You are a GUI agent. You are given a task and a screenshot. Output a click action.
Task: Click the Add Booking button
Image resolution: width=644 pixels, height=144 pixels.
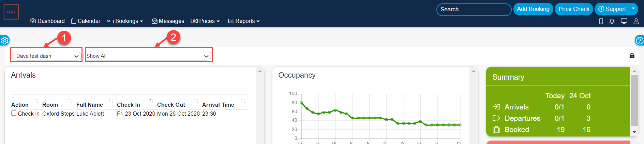point(533,9)
